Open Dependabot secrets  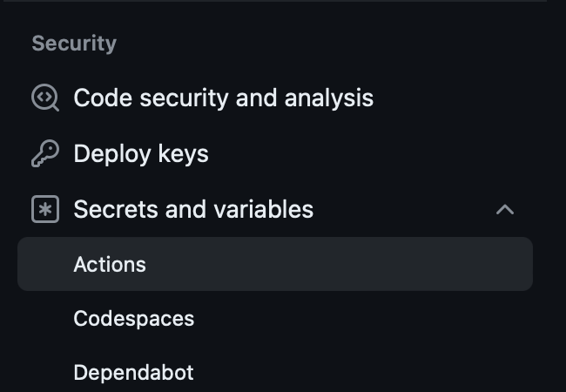click(133, 373)
